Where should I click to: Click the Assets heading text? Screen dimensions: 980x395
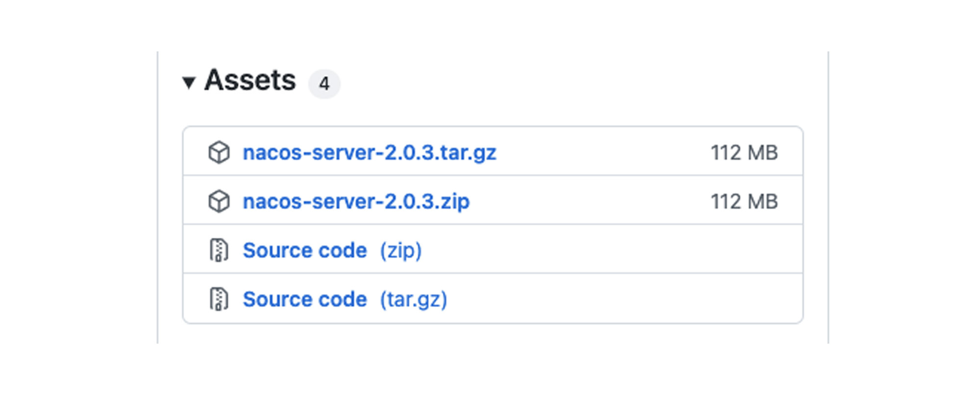[x=250, y=80]
